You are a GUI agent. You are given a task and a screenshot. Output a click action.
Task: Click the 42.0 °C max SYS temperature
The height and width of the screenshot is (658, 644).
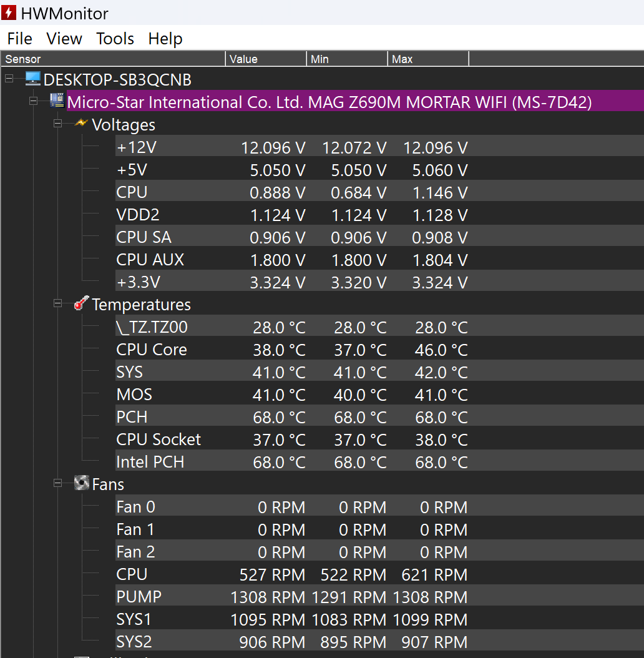click(441, 373)
